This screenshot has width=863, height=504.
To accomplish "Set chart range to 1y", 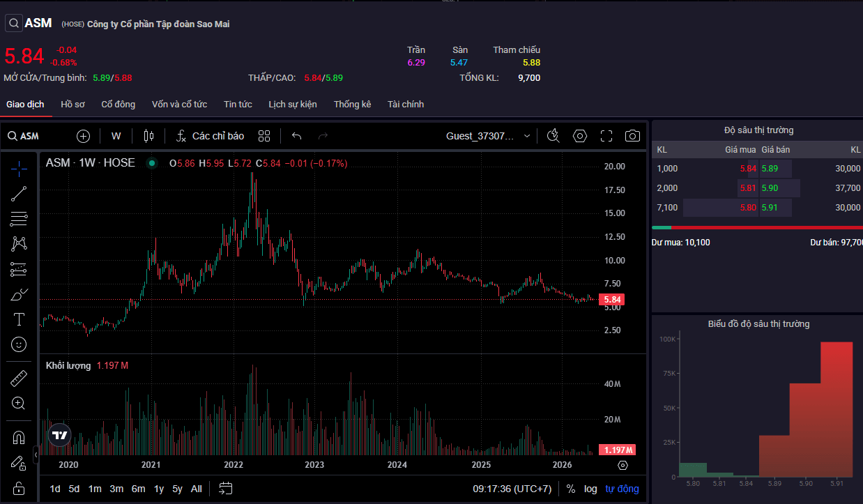I will 159,489.
